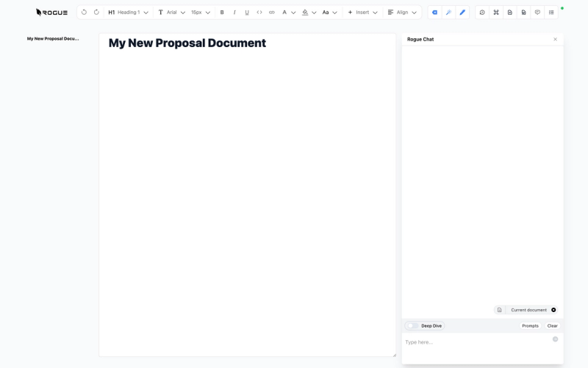Viewport: 588px width, 368px height.
Task: Undo the last edit
Action: coord(84,13)
